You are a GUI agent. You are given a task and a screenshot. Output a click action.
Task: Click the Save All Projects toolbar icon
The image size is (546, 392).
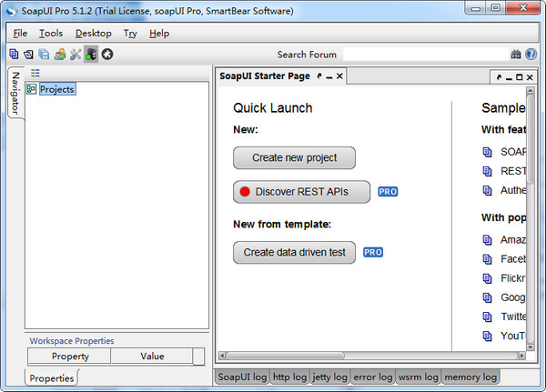click(44, 54)
